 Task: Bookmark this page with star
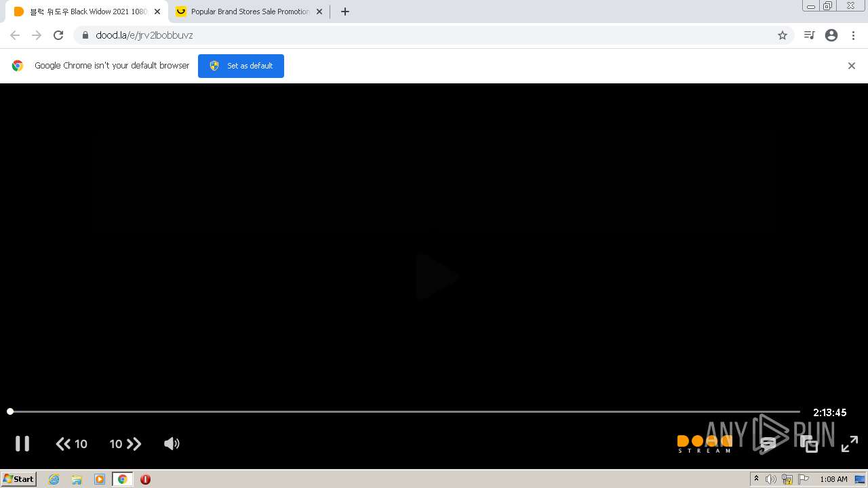pyautogui.click(x=783, y=35)
